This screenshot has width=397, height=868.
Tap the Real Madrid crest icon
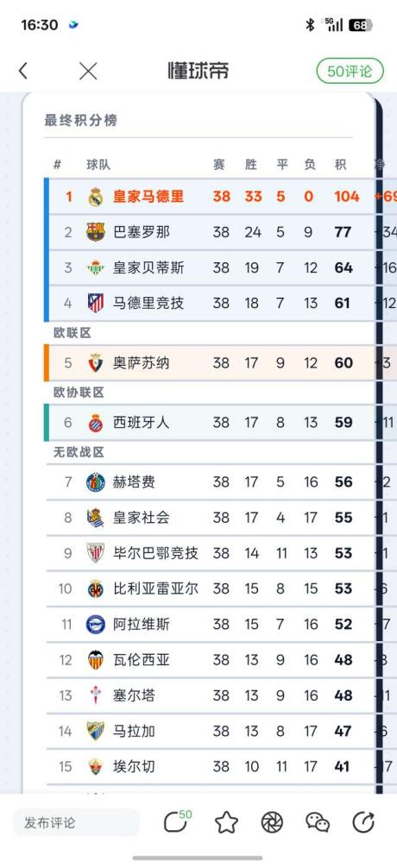[x=96, y=197]
